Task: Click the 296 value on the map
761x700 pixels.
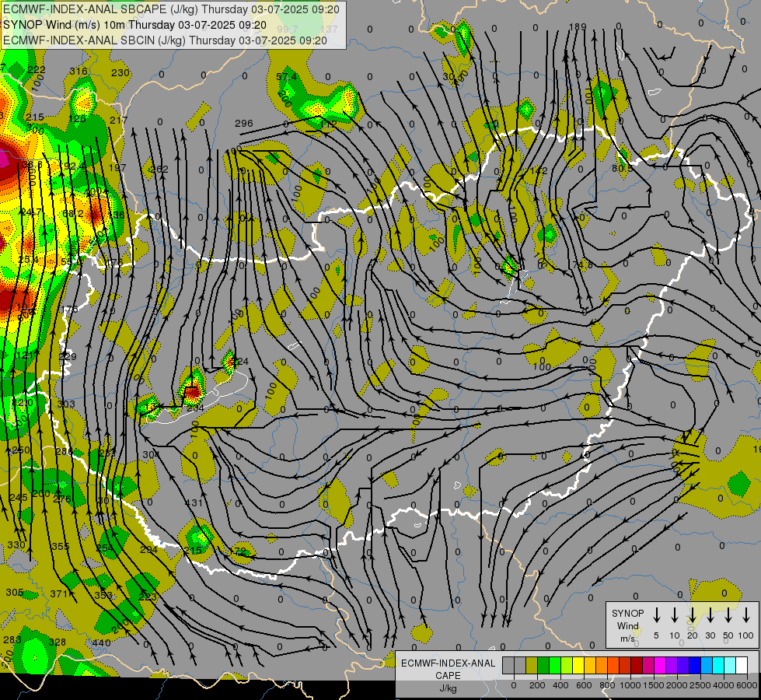Action: coord(243,124)
